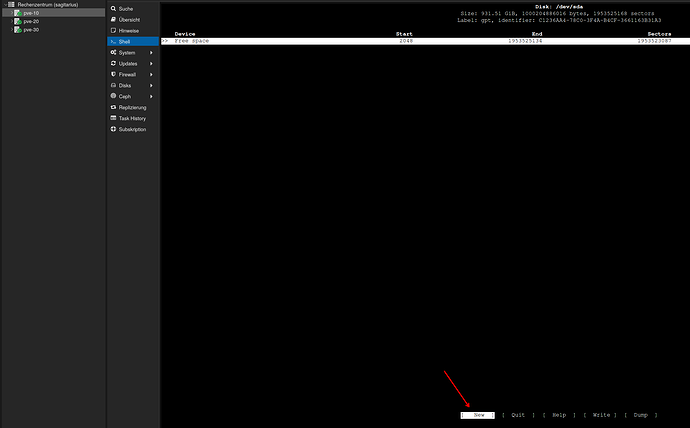
Task: Open the Updates menu entry
Action: (133, 64)
